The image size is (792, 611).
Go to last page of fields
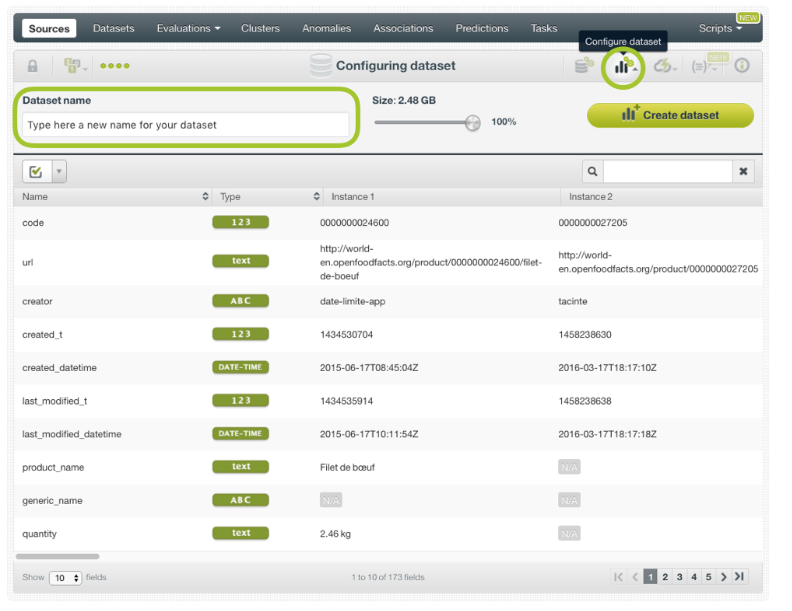pyautogui.click(x=739, y=577)
